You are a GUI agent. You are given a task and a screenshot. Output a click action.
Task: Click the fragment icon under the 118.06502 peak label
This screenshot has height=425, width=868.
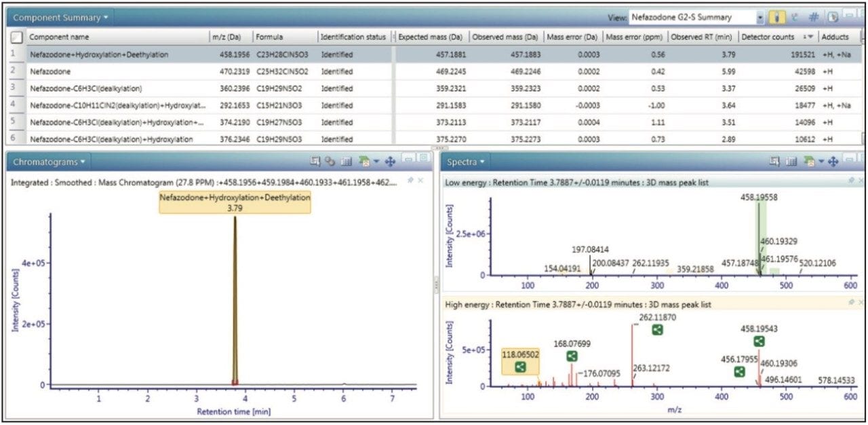(x=520, y=367)
